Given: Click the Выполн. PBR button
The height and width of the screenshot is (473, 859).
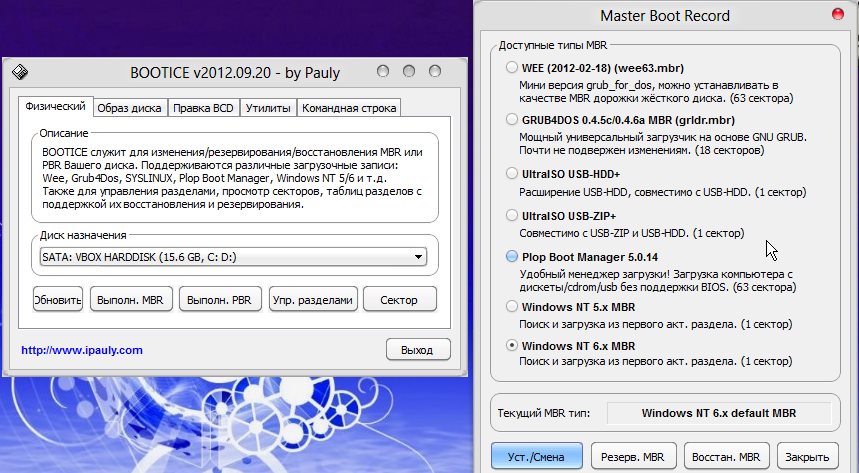Looking at the screenshot, I should pos(218,299).
